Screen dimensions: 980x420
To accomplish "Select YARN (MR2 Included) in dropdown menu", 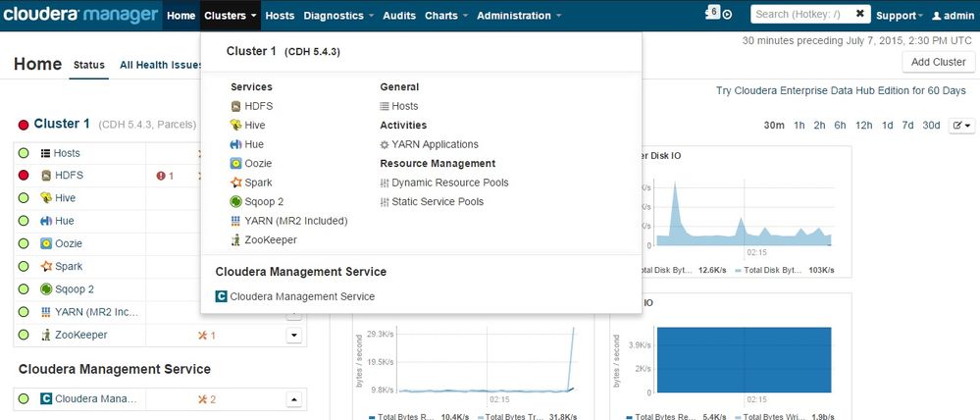I will pos(296,221).
